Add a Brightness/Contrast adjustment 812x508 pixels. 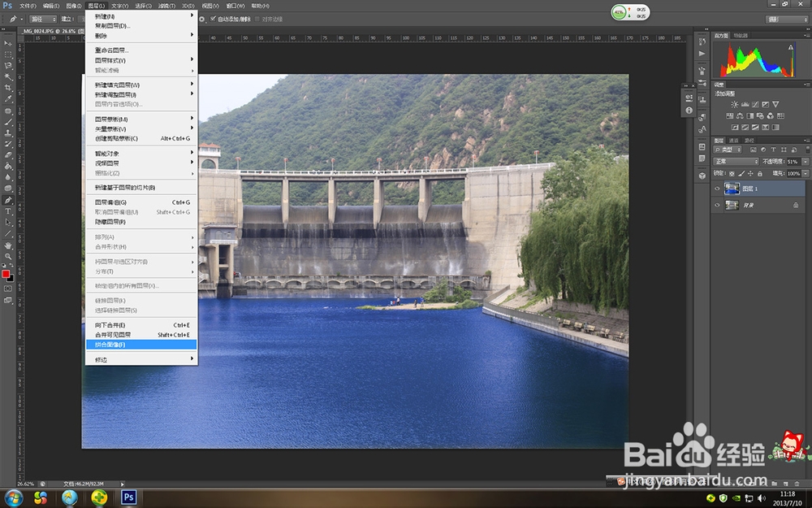pos(734,104)
